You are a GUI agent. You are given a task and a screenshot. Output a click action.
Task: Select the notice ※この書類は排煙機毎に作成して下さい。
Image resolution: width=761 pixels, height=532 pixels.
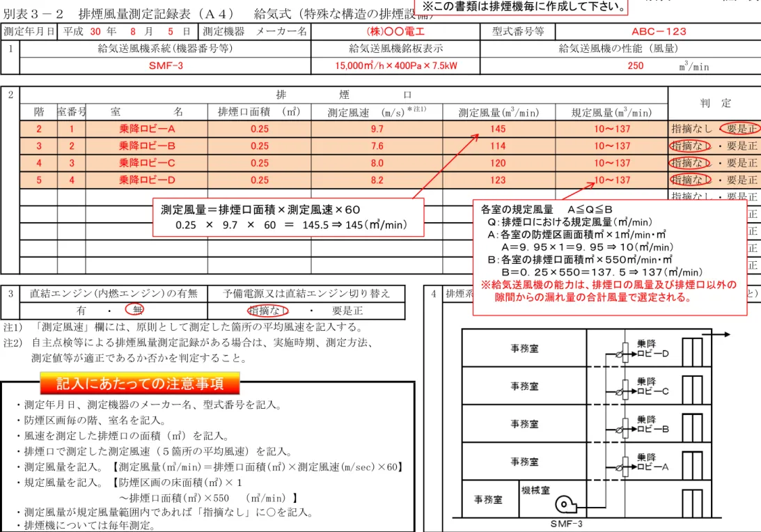click(524, 6)
